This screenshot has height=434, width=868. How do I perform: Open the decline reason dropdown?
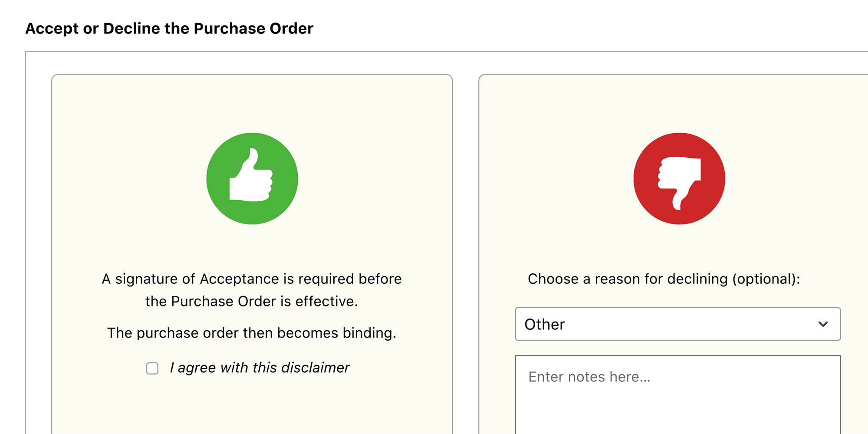677,324
